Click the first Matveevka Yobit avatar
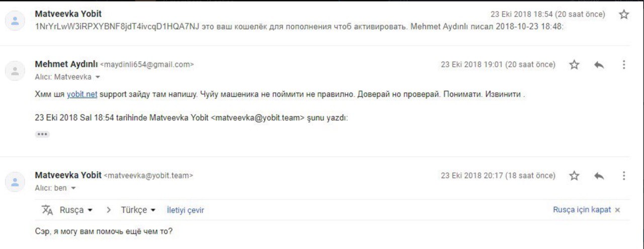Screen dimensions: 644x249 pyautogui.click(x=15, y=21)
